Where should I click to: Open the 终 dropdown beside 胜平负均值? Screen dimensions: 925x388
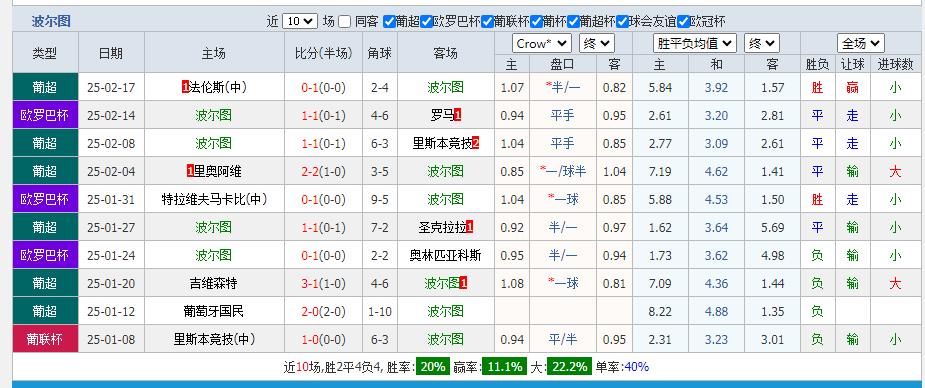coord(762,44)
